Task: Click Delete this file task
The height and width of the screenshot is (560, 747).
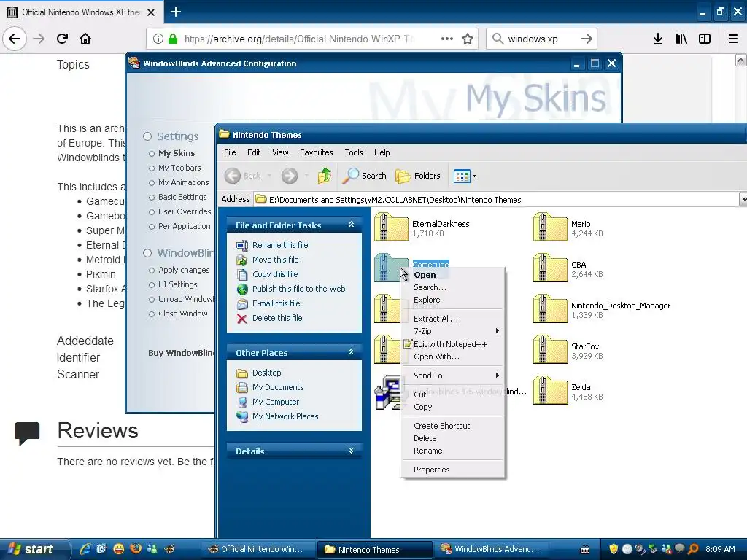Action: (277, 318)
